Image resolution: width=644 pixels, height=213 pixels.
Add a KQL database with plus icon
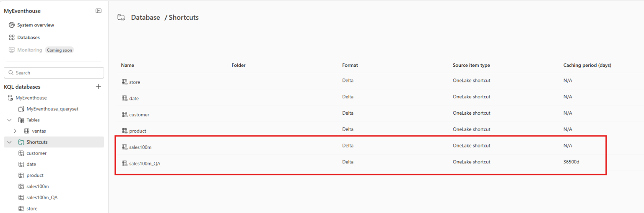99,87
